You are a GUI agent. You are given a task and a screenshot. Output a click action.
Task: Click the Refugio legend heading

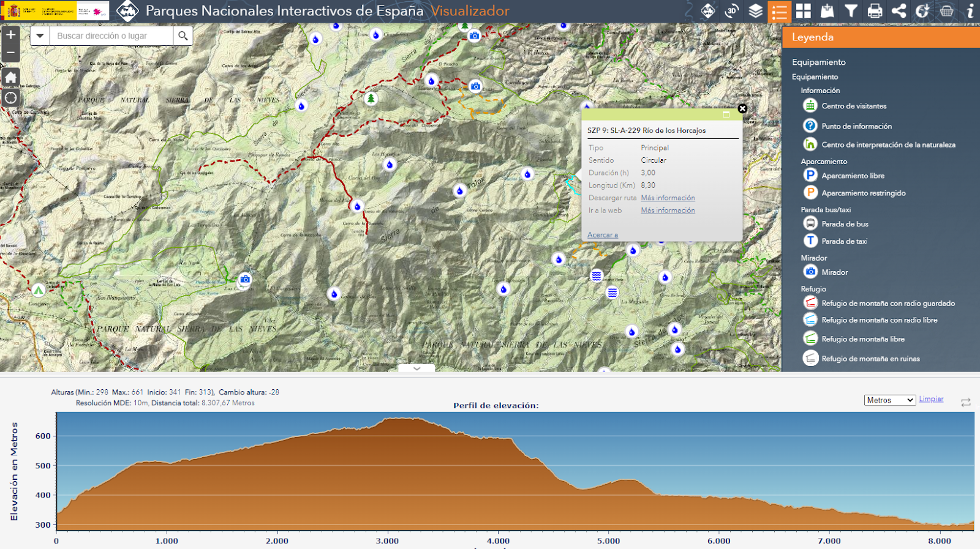[x=813, y=289]
